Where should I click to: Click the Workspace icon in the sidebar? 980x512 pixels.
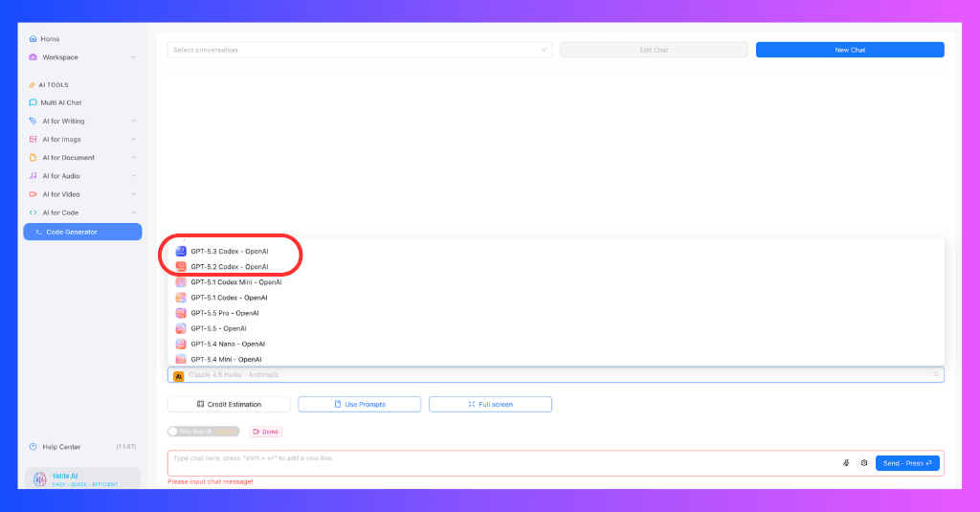click(x=33, y=56)
